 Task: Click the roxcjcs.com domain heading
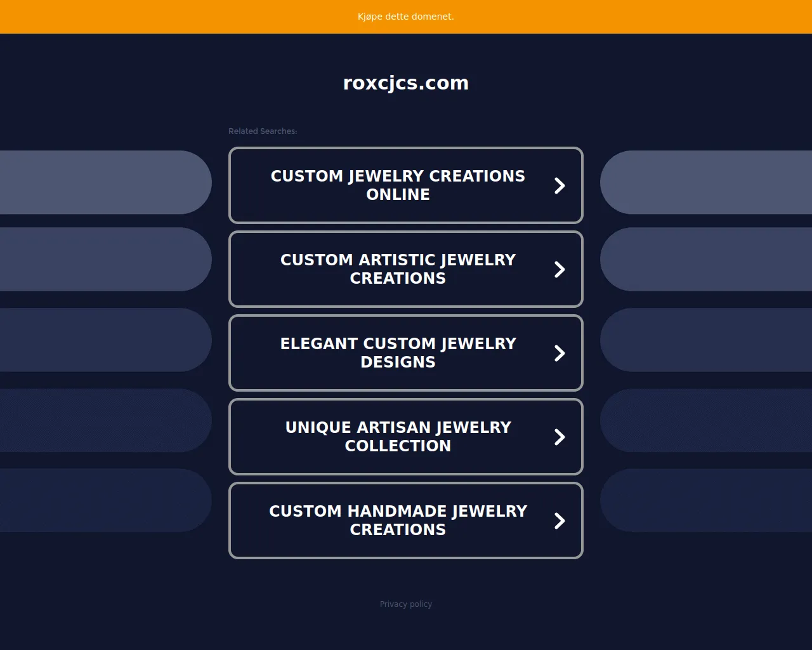click(x=406, y=83)
